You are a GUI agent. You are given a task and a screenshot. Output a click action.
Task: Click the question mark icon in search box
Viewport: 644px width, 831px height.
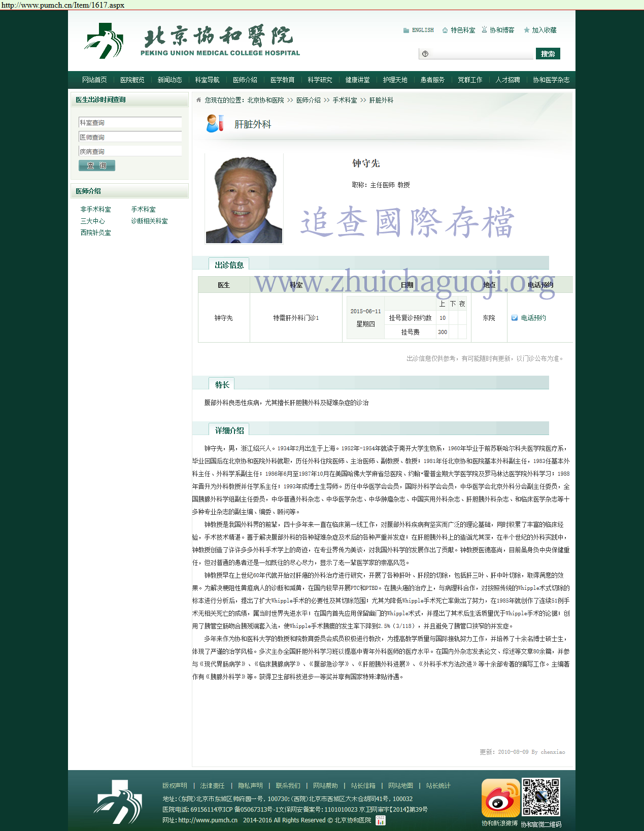pos(425,54)
